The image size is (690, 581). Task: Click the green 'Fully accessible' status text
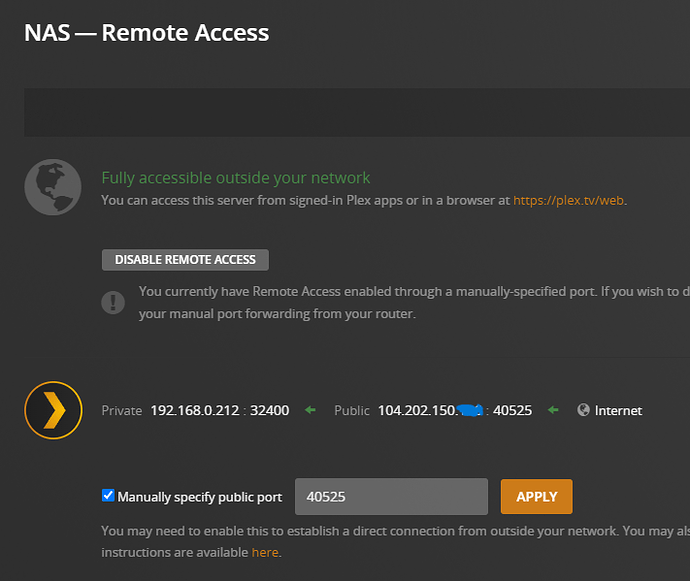click(235, 178)
